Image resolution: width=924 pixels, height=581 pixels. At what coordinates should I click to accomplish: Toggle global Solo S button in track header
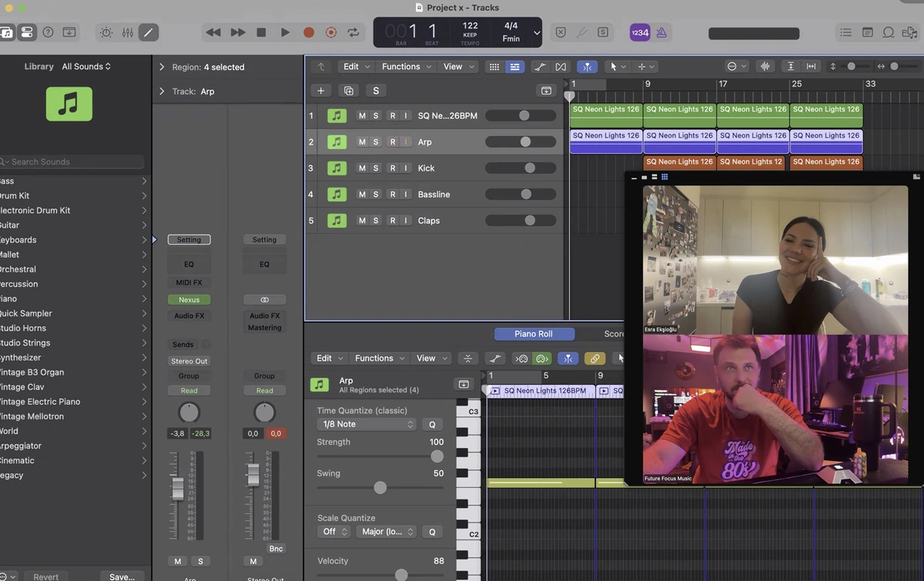pos(376,91)
